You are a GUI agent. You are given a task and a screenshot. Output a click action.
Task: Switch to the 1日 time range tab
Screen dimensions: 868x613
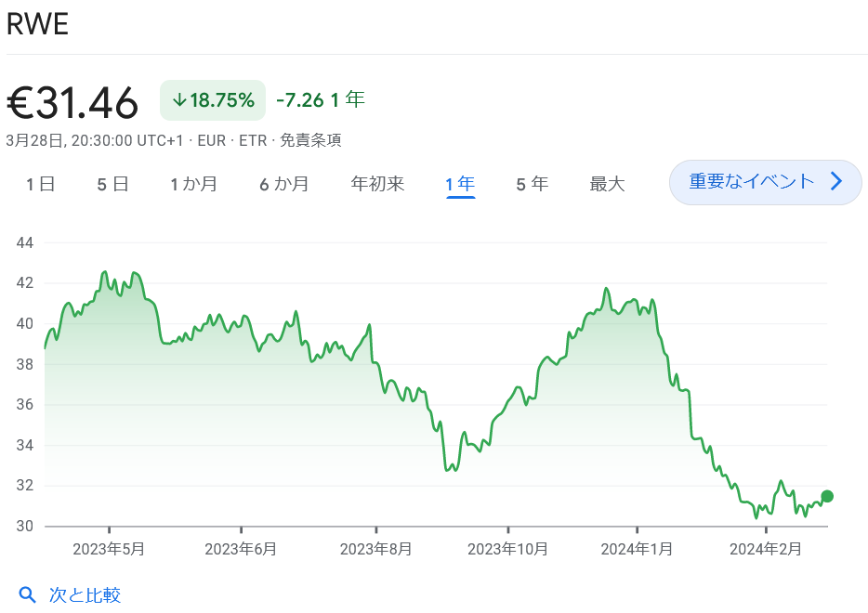[x=41, y=183]
